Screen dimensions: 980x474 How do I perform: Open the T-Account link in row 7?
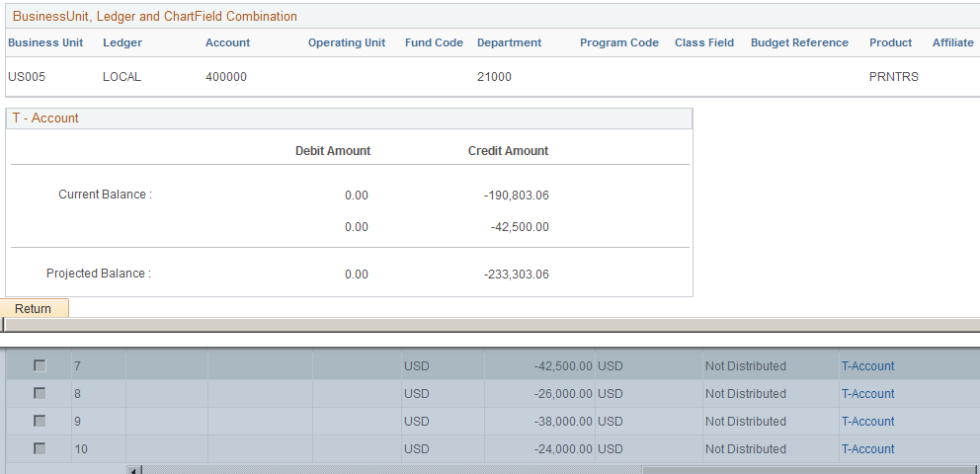click(x=867, y=366)
